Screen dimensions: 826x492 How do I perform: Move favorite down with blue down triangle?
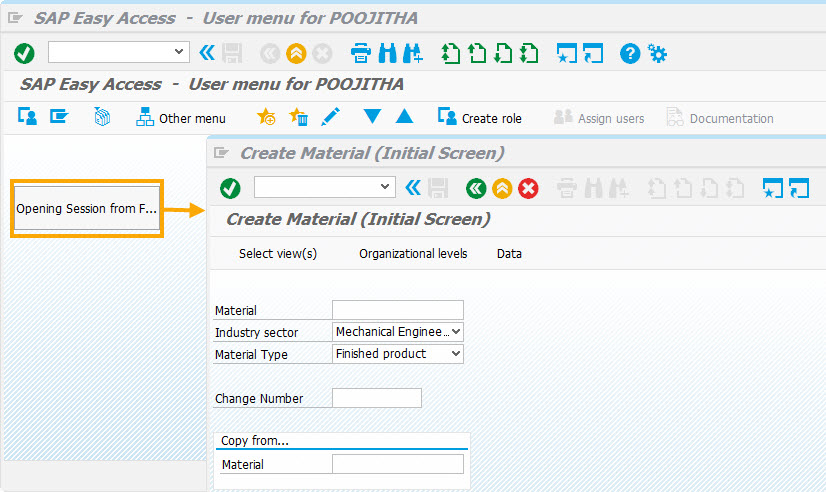coord(372,116)
